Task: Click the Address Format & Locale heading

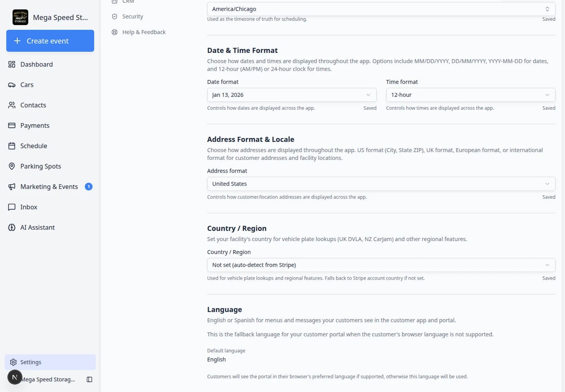Action: 251,139
